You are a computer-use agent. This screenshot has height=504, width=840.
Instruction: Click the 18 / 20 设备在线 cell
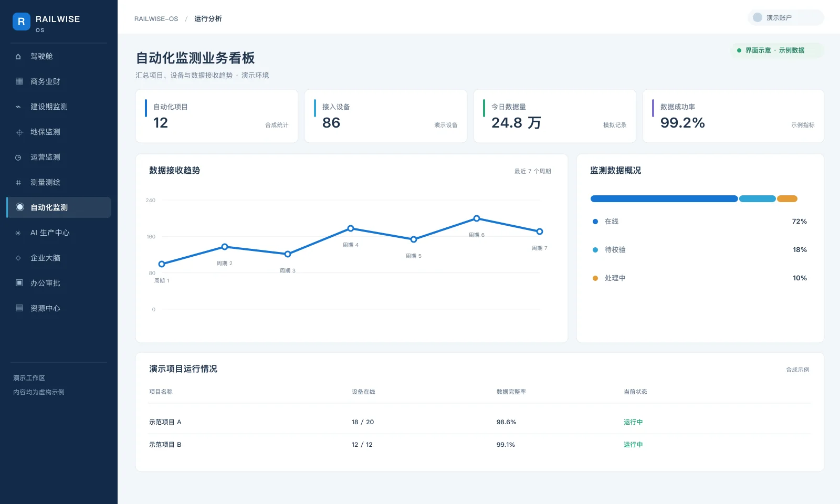[363, 422]
